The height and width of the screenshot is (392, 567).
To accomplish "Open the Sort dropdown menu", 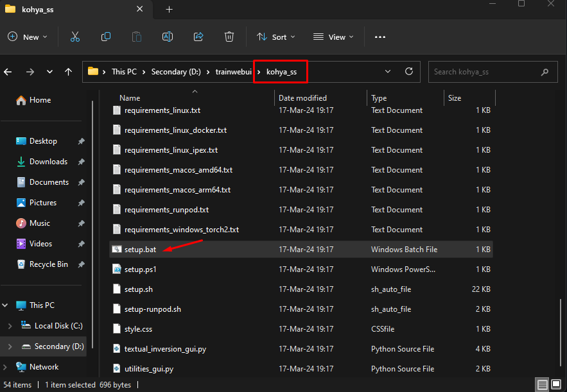I will pos(275,37).
